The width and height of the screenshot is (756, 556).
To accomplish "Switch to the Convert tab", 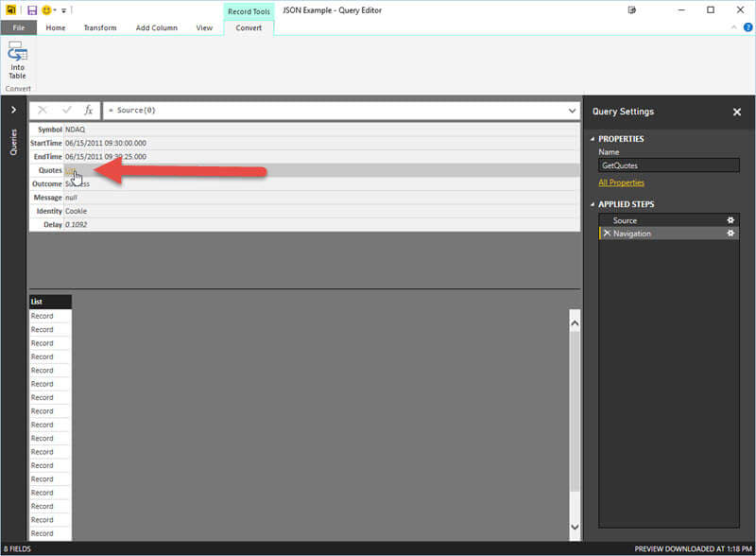I will (x=249, y=27).
